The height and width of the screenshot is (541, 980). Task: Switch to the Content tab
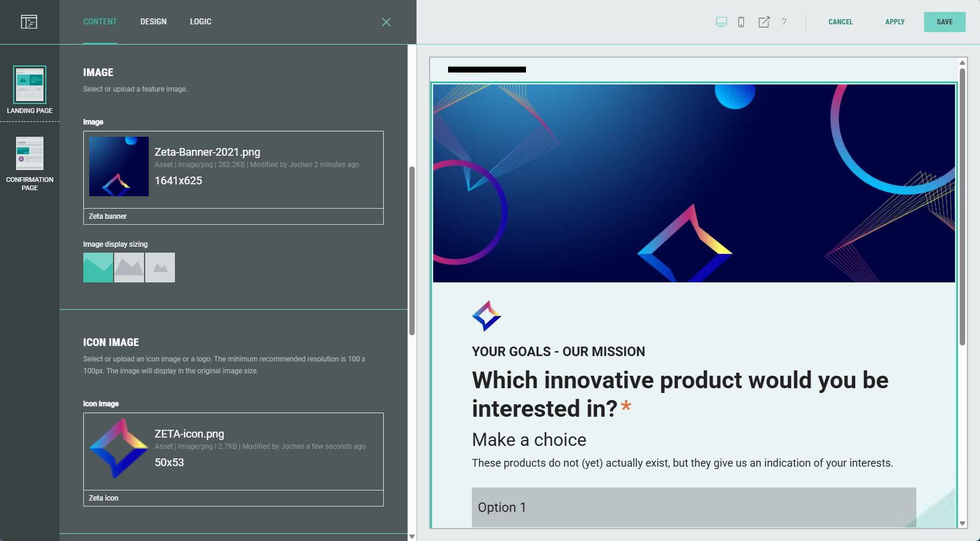100,22
